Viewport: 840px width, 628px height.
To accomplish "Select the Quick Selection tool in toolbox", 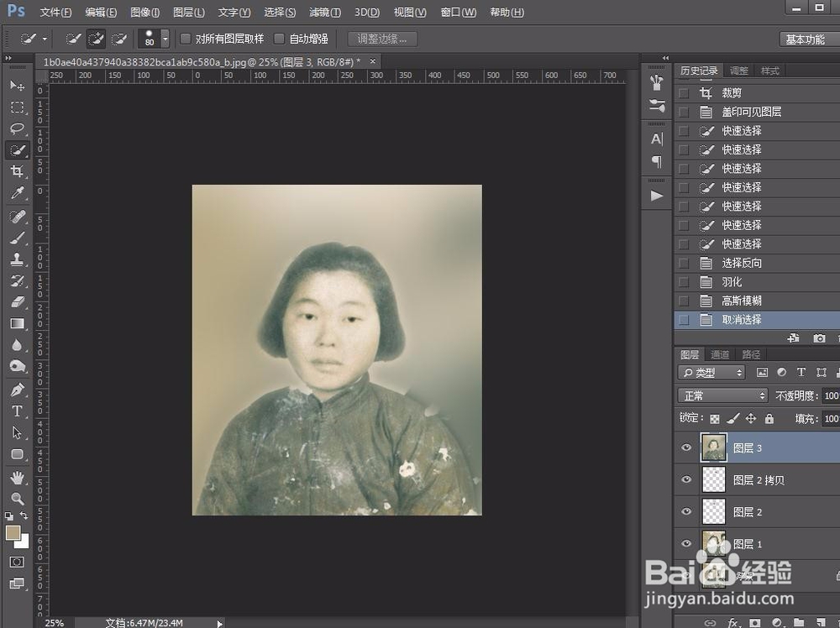I will click(x=17, y=150).
